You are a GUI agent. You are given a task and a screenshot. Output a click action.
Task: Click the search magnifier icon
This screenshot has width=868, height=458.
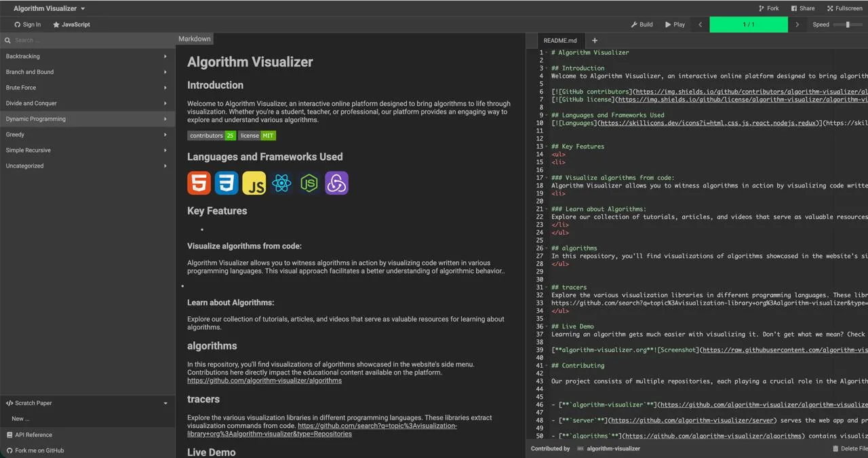(7, 40)
